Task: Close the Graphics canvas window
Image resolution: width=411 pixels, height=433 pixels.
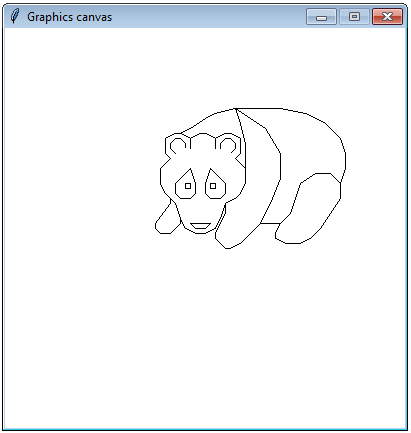Action: point(387,17)
